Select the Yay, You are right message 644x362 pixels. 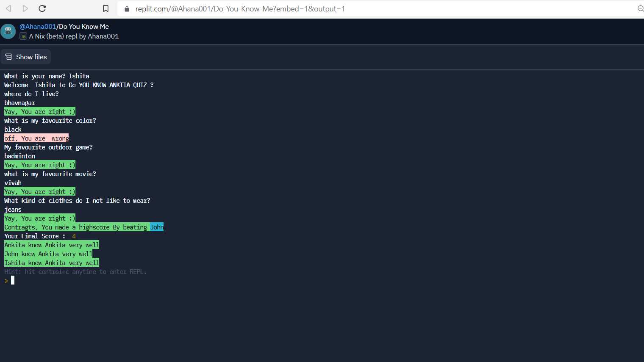(x=39, y=111)
